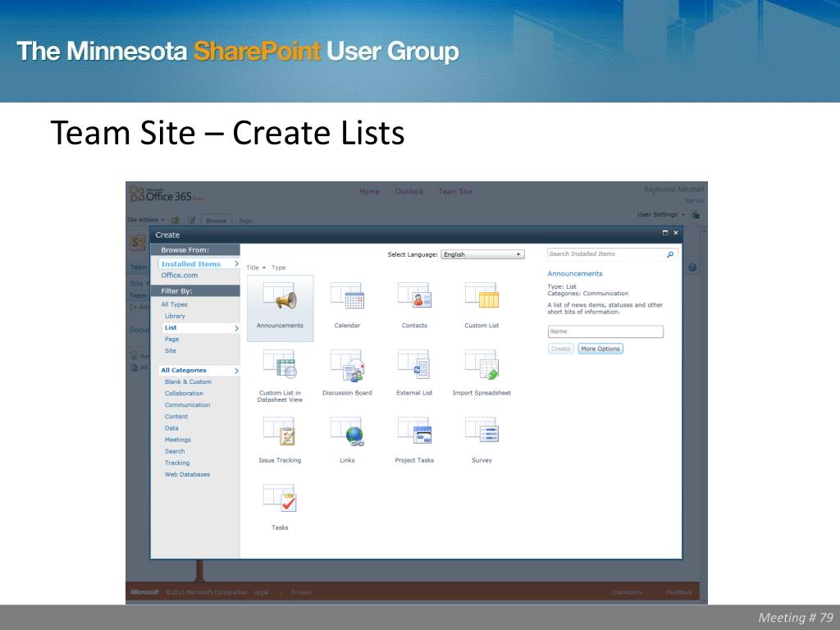Viewport: 840px width, 630px height.
Task: Sort items by Type
Action: [279, 267]
